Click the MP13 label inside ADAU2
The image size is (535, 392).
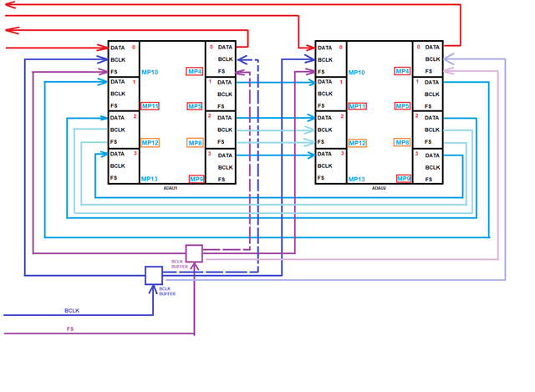[x=357, y=179]
